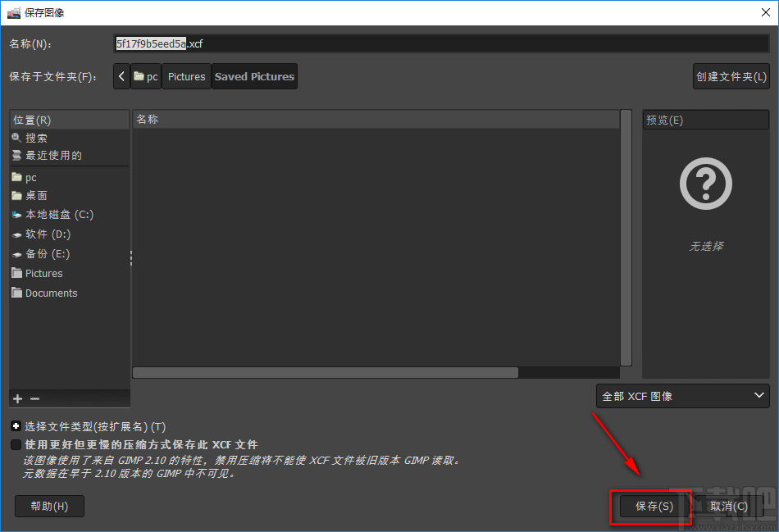
Task: Click the 名称 column header
Action: click(376, 119)
